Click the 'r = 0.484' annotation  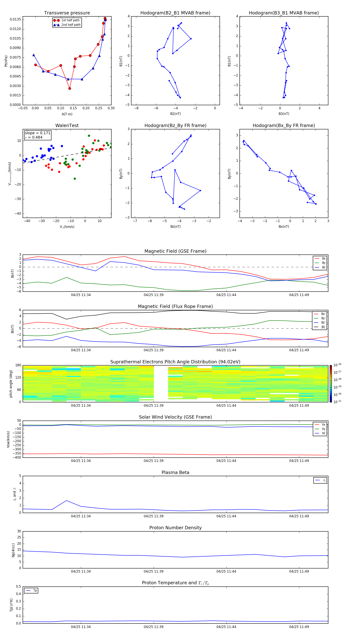34,137
